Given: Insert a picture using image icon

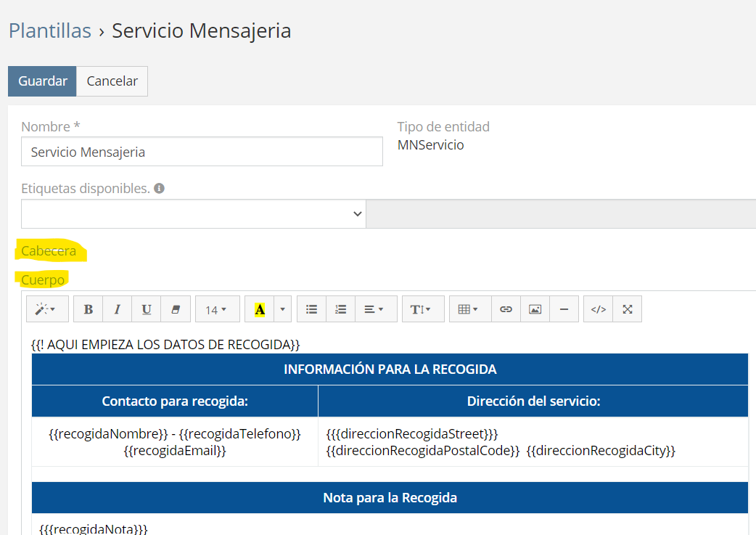Looking at the screenshot, I should click(535, 309).
